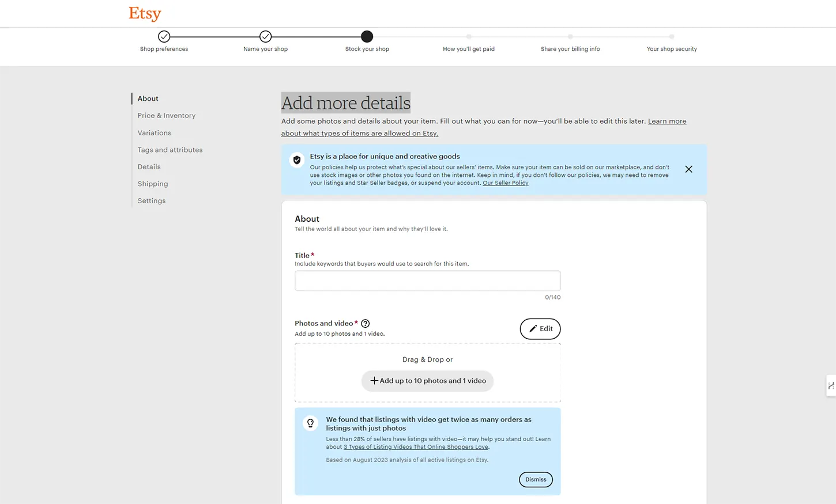Click the Title input field
Image resolution: width=836 pixels, height=504 pixels.
427,281
